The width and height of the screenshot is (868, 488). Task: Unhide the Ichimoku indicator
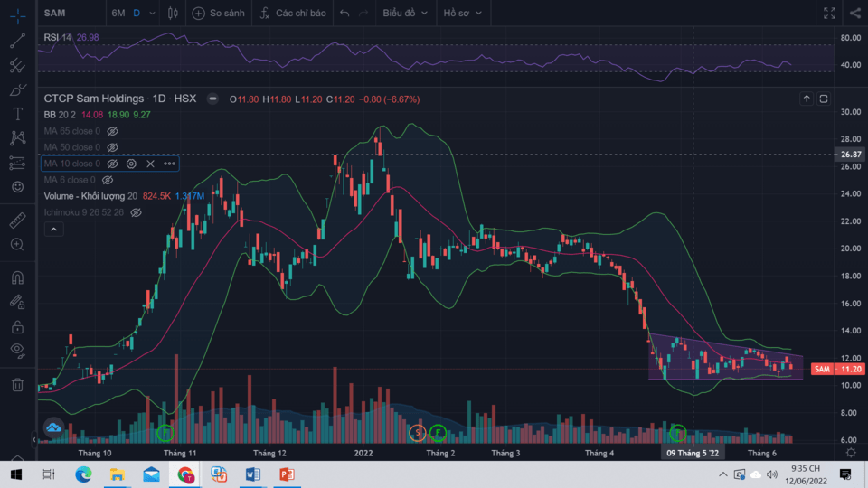137,212
